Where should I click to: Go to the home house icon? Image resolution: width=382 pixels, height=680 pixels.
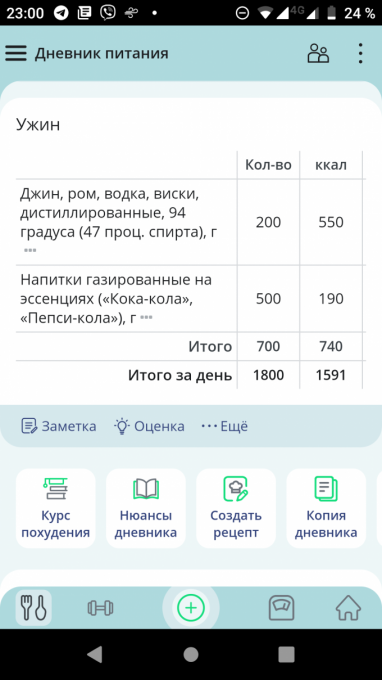[x=348, y=608]
